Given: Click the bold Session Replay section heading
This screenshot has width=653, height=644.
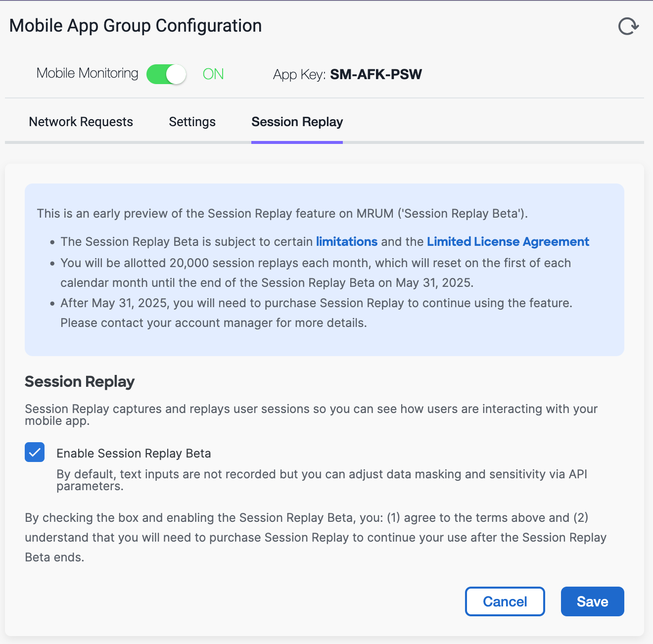Looking at the screenshot, I should click(x=80, y=381).
